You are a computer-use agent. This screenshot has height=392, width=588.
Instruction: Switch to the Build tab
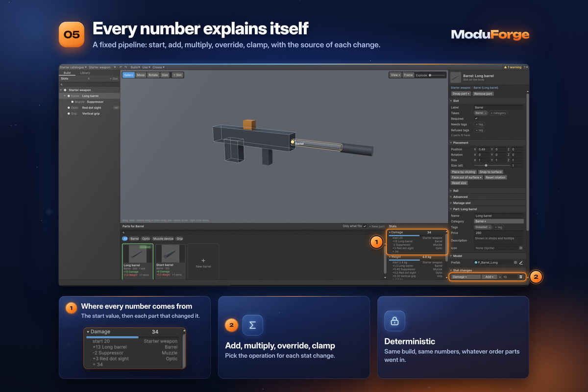tap(67, 73)
